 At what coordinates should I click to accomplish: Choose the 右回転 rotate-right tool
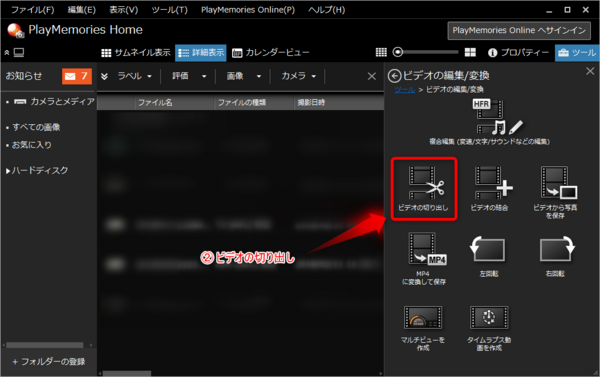click(556, 256)
